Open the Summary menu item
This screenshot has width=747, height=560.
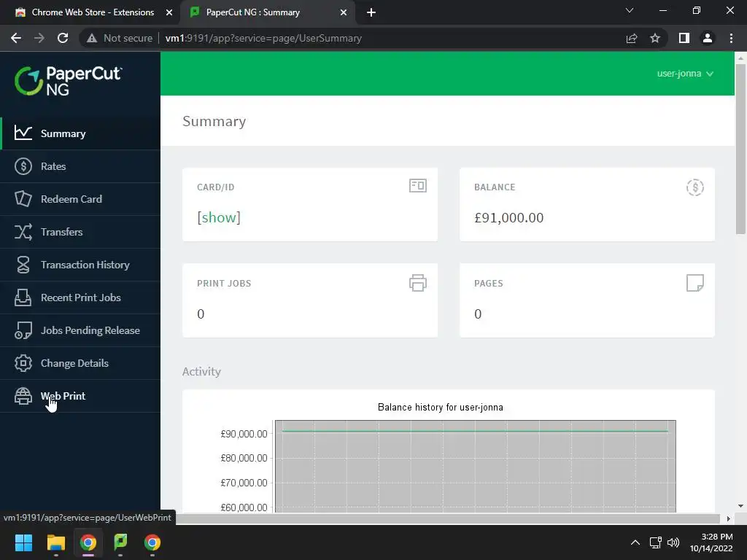[x=80, y=133]
